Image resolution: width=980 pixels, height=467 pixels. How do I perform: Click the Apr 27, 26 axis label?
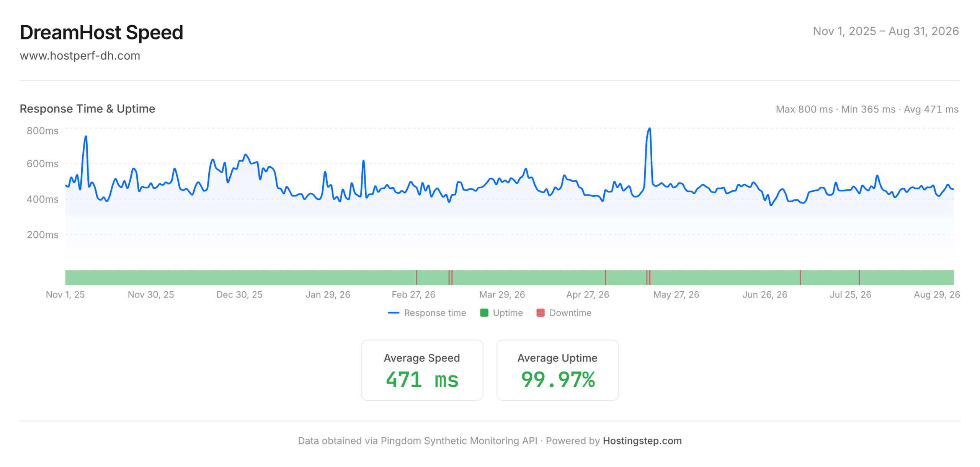pyautogui.click(x=588, y=295)
